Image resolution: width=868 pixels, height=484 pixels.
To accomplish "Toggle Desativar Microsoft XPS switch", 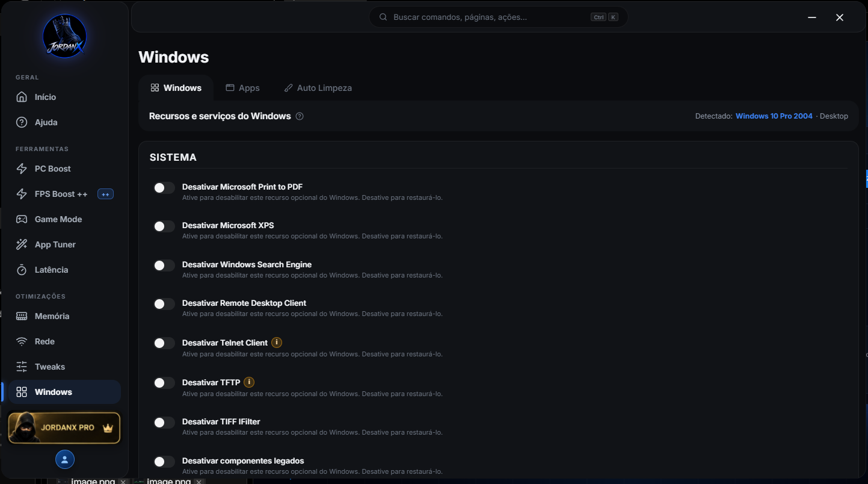I will 164,226.
